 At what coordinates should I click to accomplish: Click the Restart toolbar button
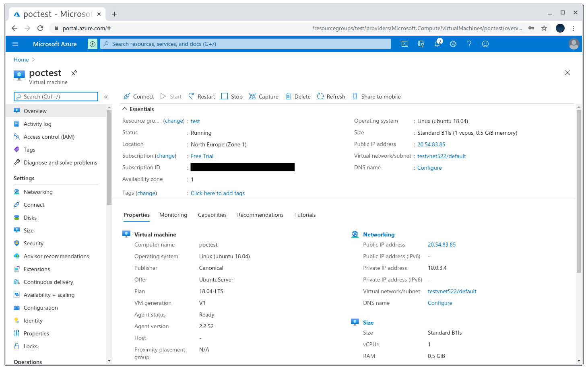point(202,97)
